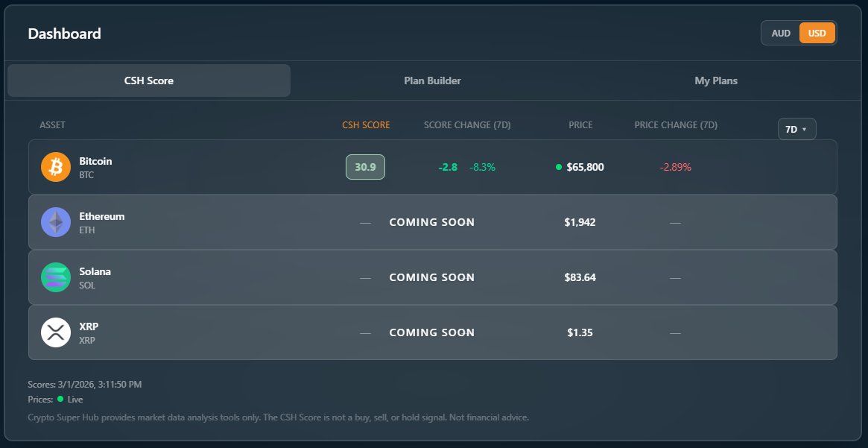Click the $65,800 Bitcoin price

click(585, 167)
